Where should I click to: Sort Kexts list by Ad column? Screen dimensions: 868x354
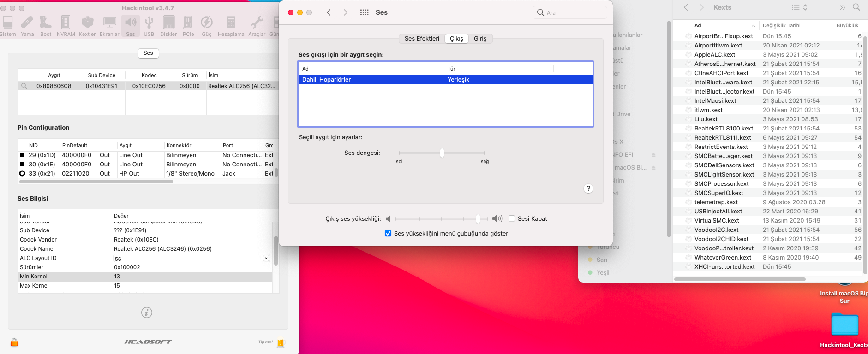pos(717,25)
